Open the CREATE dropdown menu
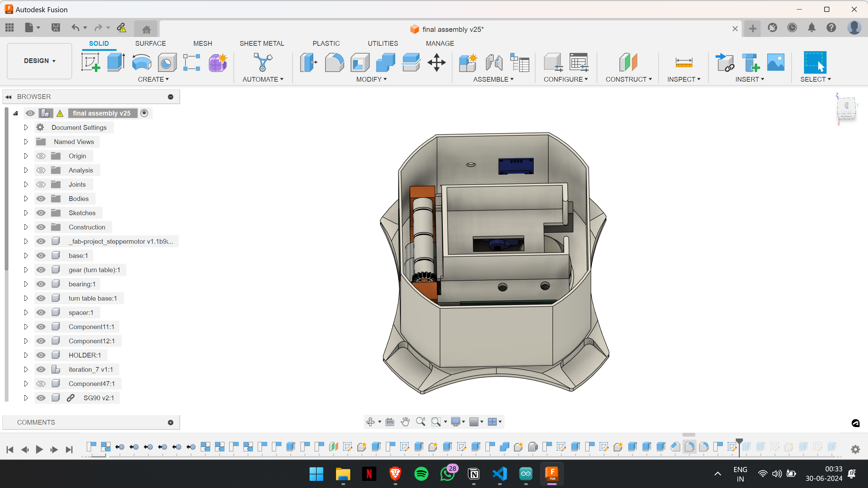The height and width of the screenshot is (488, 868). 153,79
